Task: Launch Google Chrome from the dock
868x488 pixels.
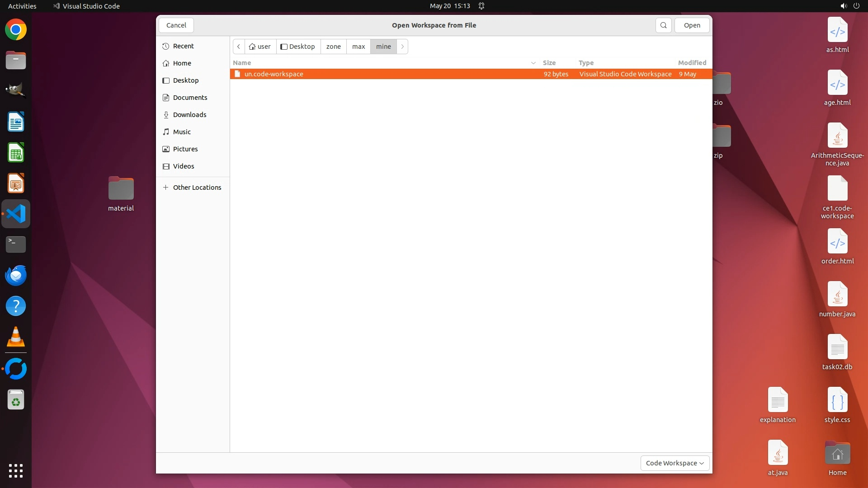Action: (16, 30)
